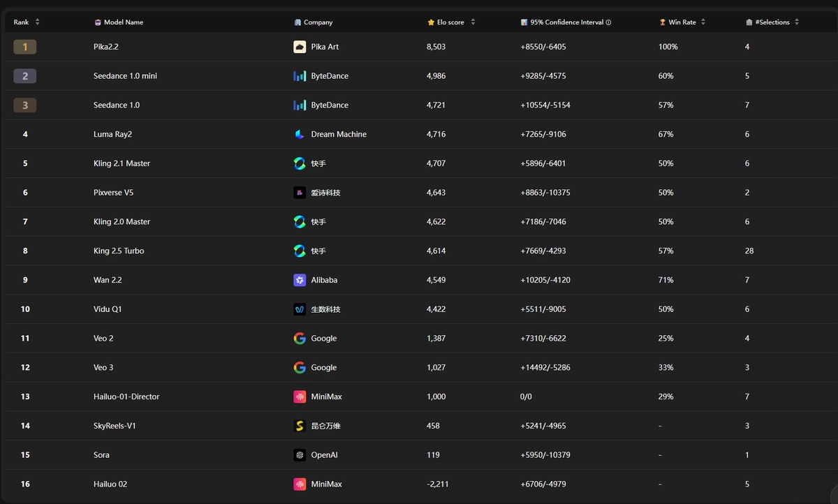The height and width of the screenshot is (504, 838).
Task: Select the Luma Ray2 model name
Action: tap(113, 134)
